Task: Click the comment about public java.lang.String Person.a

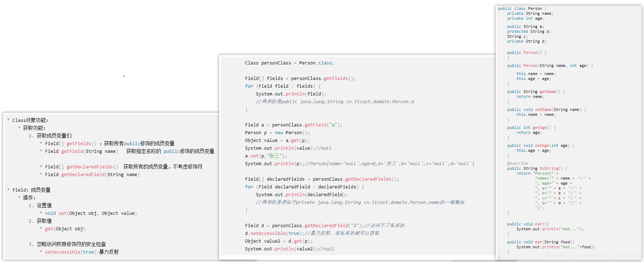Action: click(335, 102)
